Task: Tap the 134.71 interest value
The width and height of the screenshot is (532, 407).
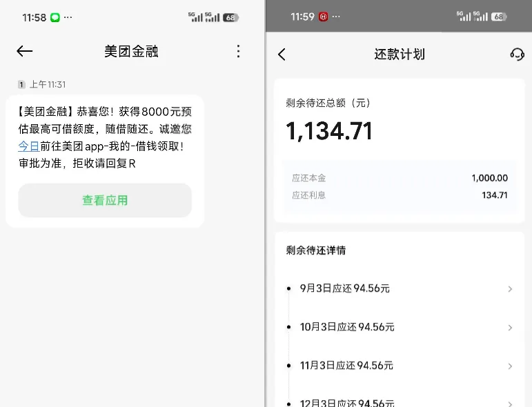Action: (495, 195)
